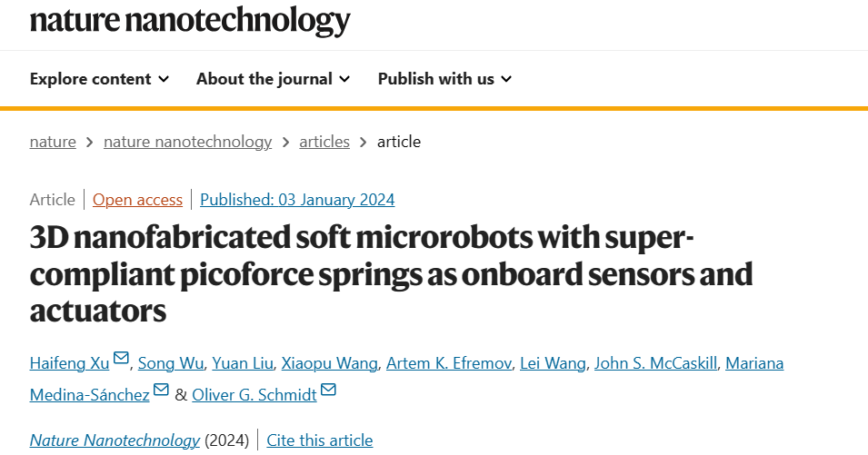Select author Yuan Liu
The image size is (868, 455).
241,363
